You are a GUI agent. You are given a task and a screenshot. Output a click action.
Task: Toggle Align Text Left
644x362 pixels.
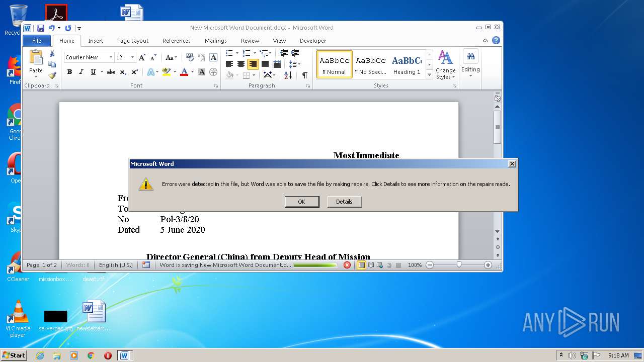tap(229, 64)
